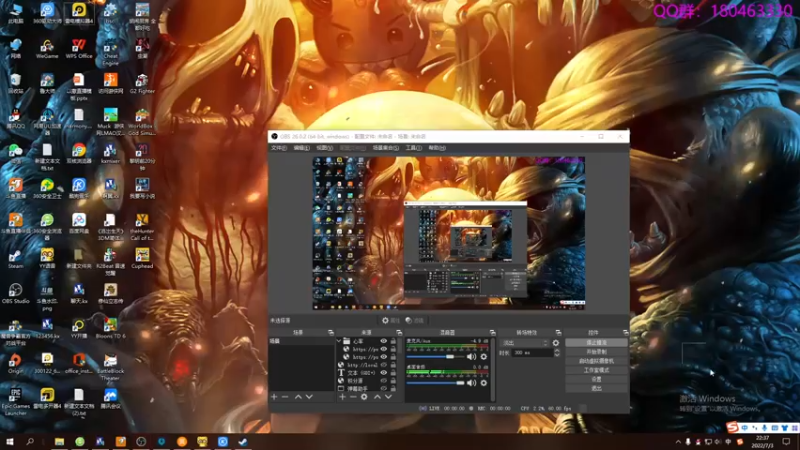The height and width of the screenshot is (450, 800).
Task: Pop out the 混音器 dock with its float icon
Action: (492, 333)
